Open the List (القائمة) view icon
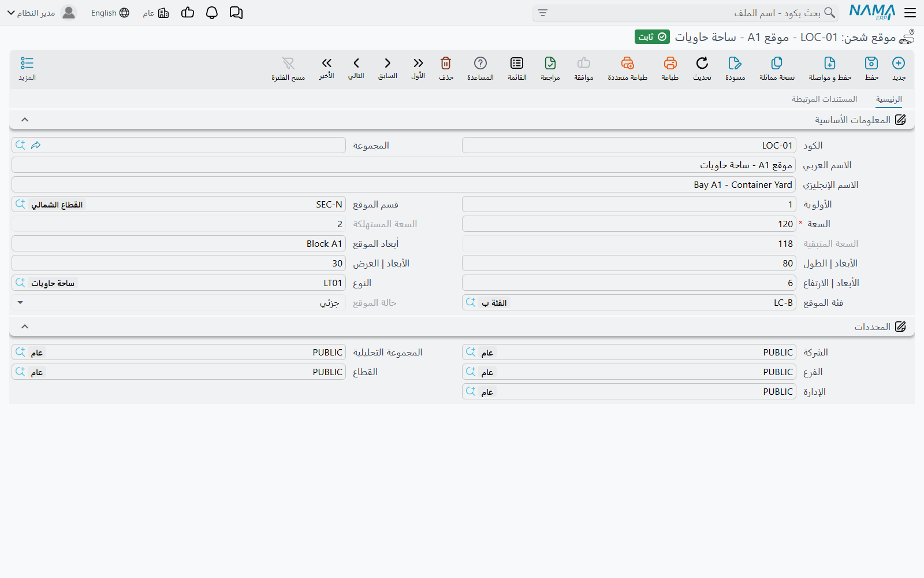924x578 pixels. (517, 63)
